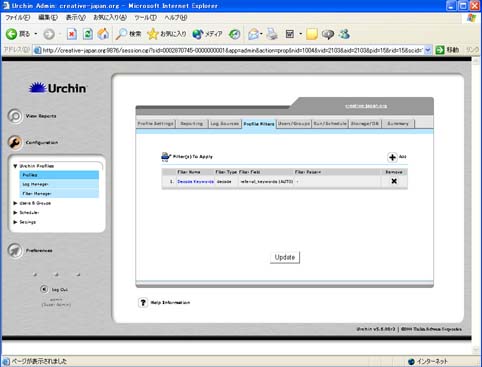
Task: Click the Log Out arrow icon
Action: [x=44, y=289]
